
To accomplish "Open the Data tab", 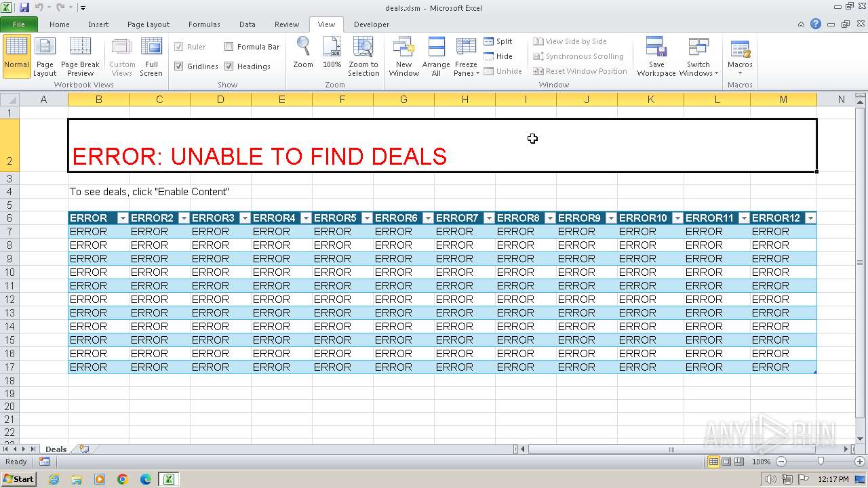I will 248,24.
